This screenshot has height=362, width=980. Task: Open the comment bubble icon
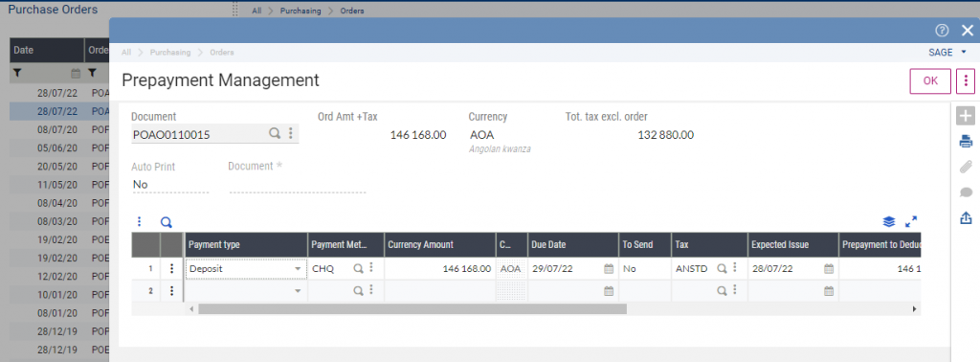[x=966, y=192]
